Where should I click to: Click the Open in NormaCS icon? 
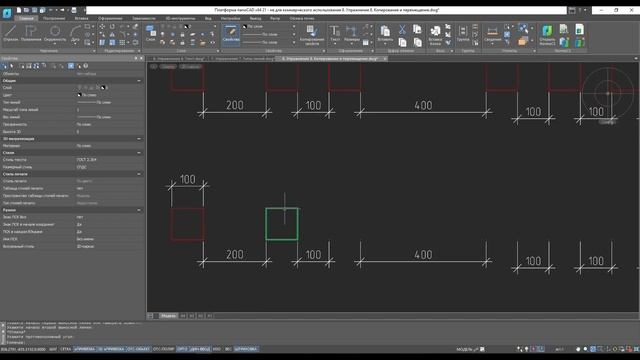tap(547, 34)
